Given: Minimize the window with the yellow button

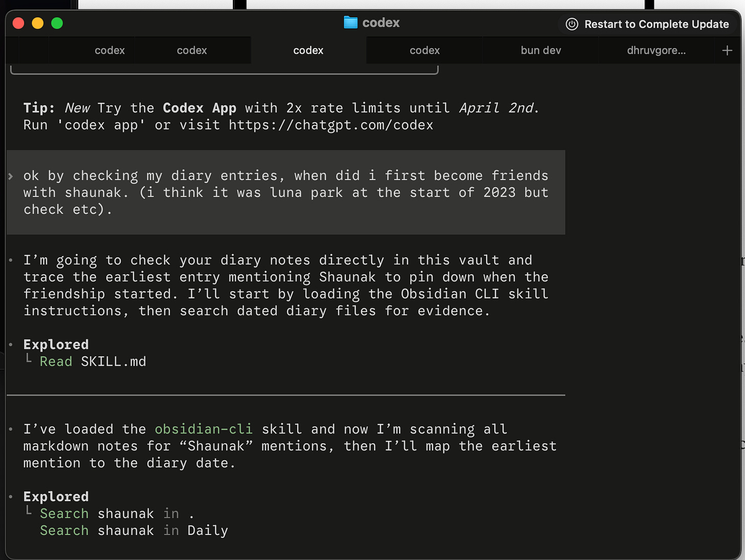Looking at the screenshot, I should coord(38,23).
